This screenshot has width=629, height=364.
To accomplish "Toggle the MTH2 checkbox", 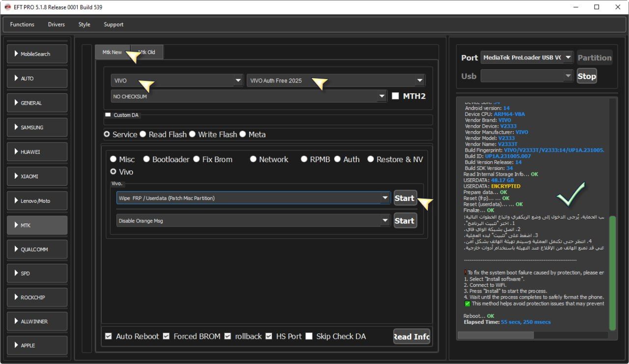I will 395,96.
